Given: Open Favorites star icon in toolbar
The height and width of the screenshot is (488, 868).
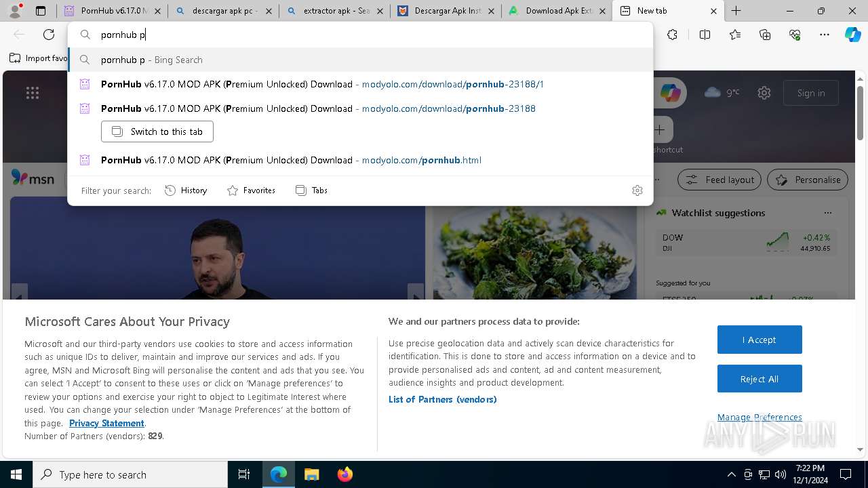Looking at the screenshot, I should click(x=735, y=35).
